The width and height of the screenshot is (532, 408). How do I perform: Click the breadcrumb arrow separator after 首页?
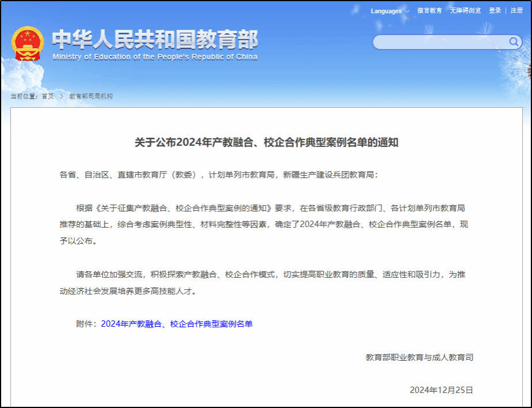click(x=61, y=96)
